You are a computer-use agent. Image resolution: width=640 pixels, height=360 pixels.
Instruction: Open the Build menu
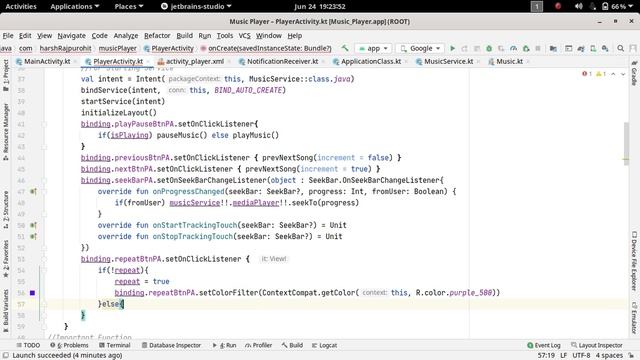(184, 36)
